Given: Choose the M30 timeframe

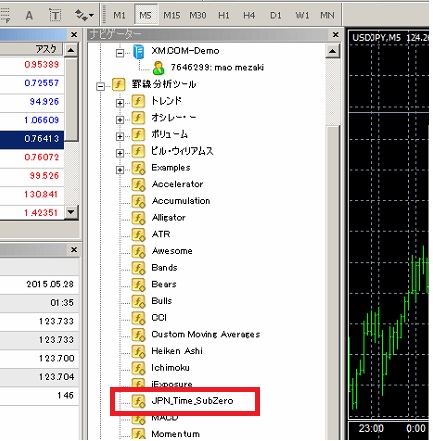Looking at the screenshot, I should point(197,15).
